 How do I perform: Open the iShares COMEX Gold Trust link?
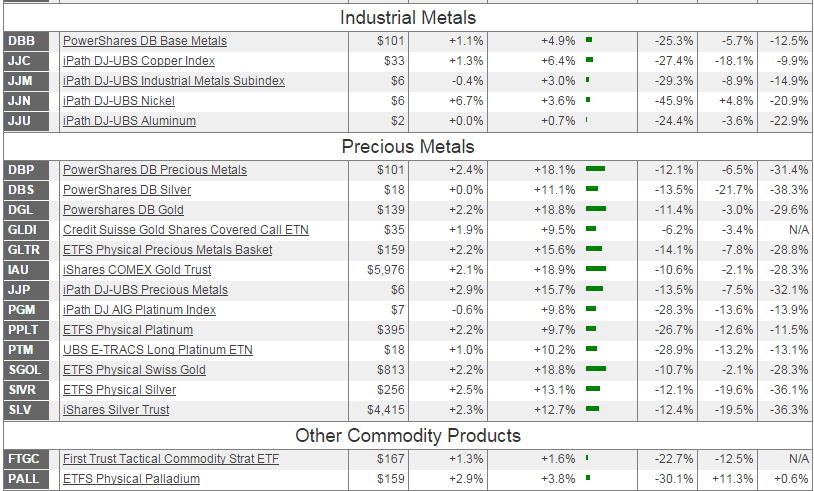coord(137,270)
